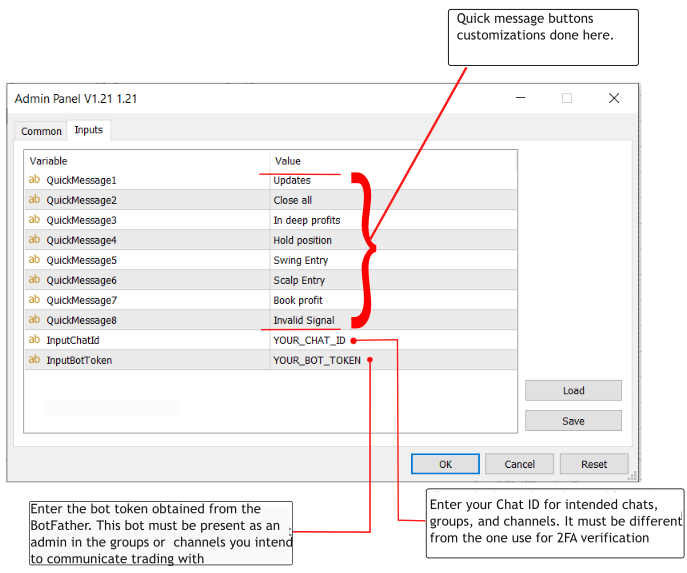Select the QuickMessage7 variable name
The height and width of the screenshot is (573, 687).
coord(81,300)
